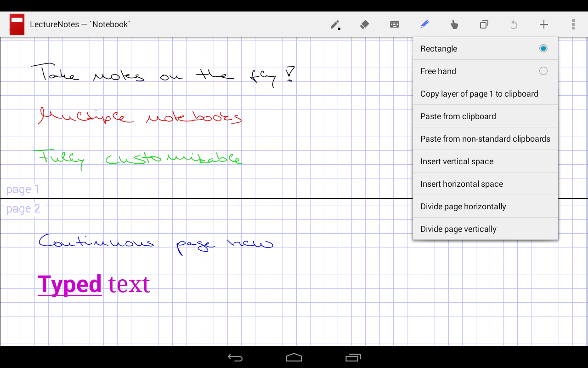Viewport: 588px width, 368px height.
Task: Click the Undo icon
Action: click(514, 24)
